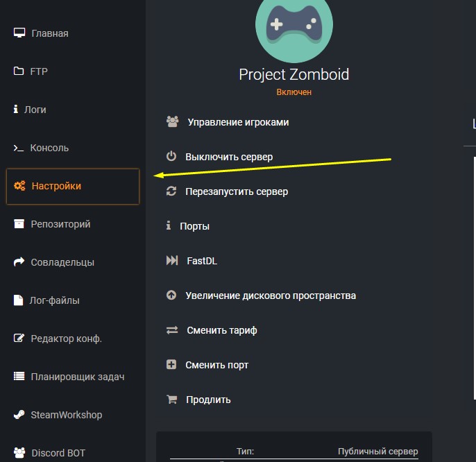Click the power icon for Выключить сервер
The width and height of the screenshot is (476, 462).
[171, 157]
